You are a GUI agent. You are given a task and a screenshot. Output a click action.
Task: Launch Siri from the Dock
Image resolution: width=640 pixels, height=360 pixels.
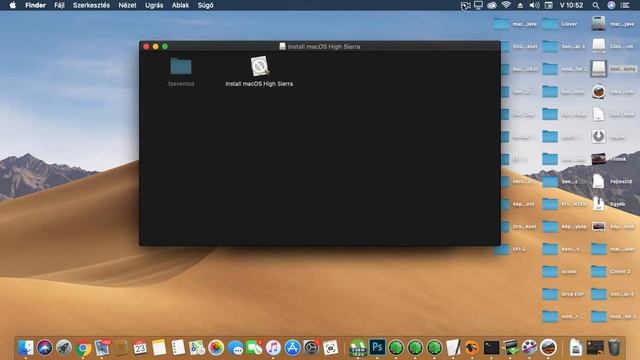click(44, 347)
